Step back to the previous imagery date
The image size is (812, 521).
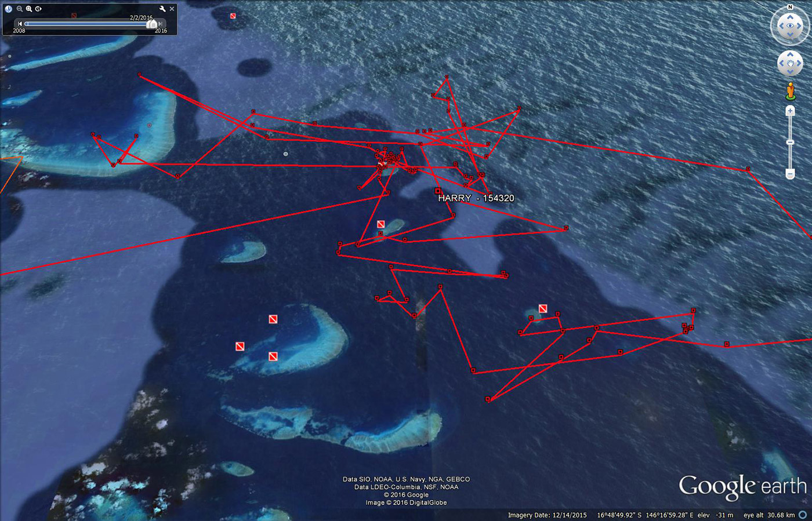tap(20, 24)
